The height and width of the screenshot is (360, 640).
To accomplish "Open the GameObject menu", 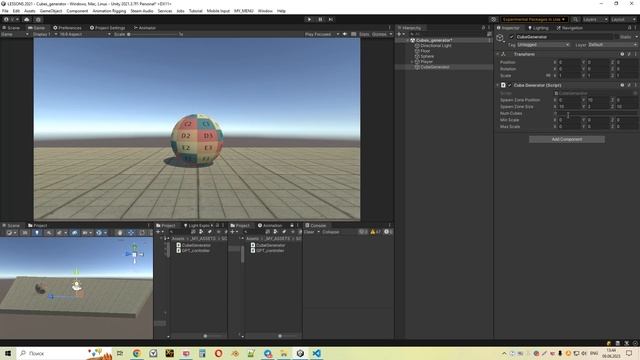I will click(51, 11).
